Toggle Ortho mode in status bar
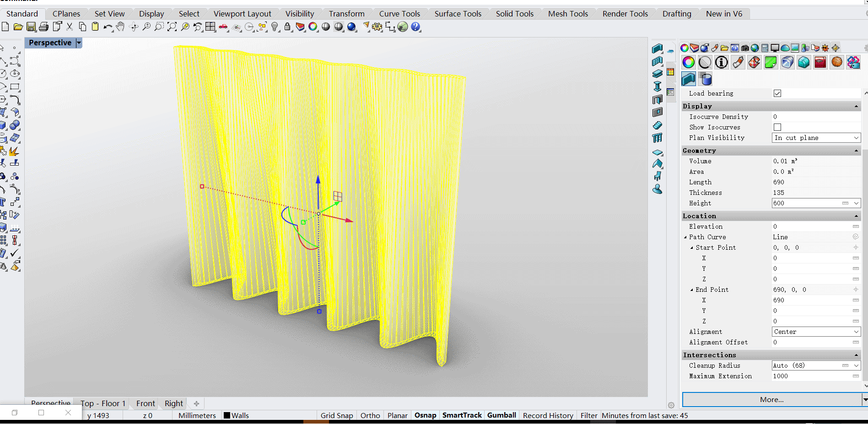 click(370, 415)
